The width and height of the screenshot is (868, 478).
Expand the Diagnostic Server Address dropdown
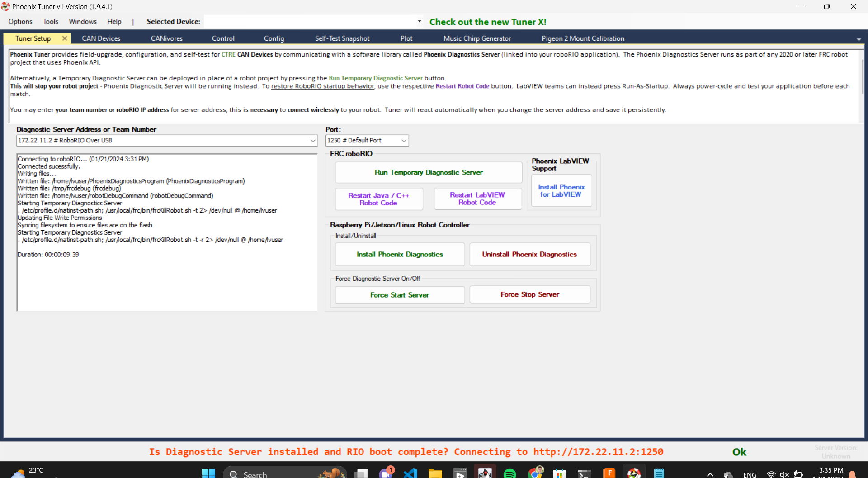click(313, 141)
